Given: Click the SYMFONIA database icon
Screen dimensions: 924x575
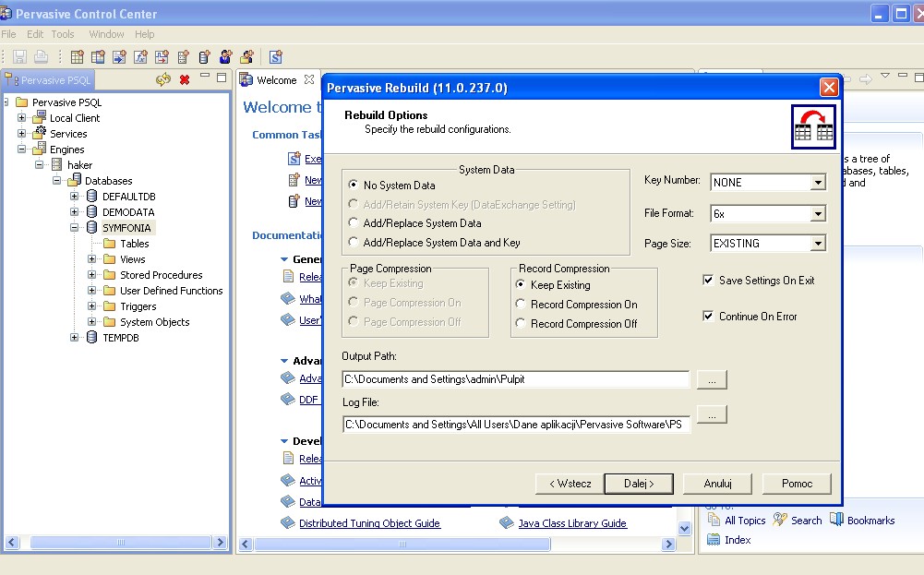Looking at the screenshot, I should [92, 227].
